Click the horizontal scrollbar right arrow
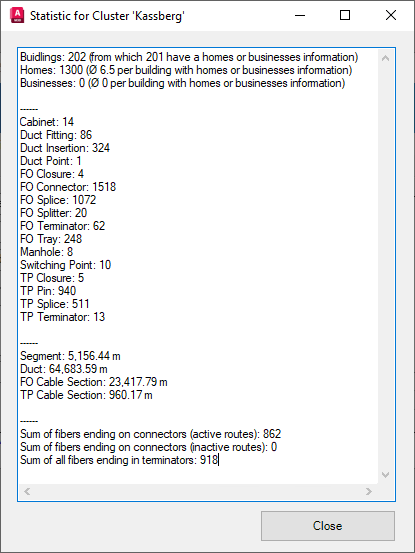The image size is (415, 553). 368,491
